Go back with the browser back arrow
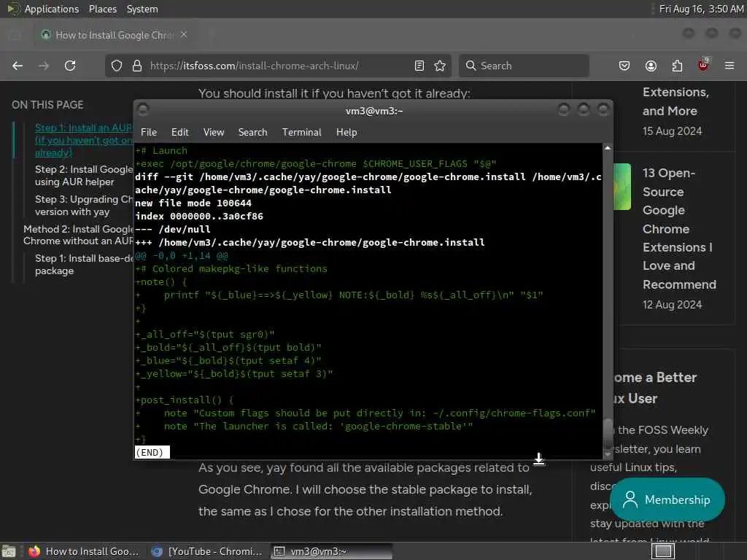This screenshot has height=560, width=747. [x=18, y=66]
